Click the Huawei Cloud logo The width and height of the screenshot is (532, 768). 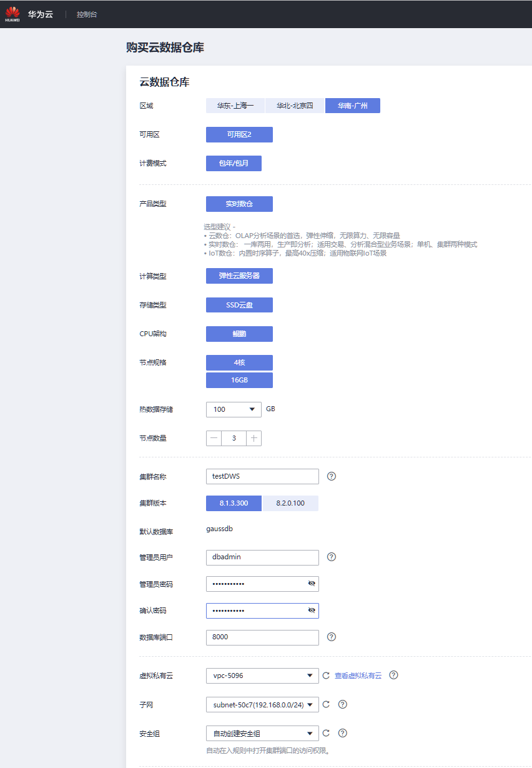click(x=12, y=14)
